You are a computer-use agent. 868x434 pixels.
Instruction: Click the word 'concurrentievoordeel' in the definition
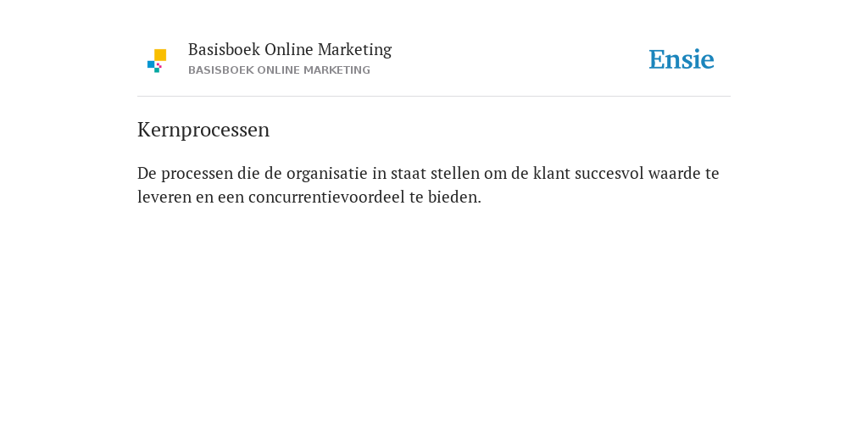(326, 197)
